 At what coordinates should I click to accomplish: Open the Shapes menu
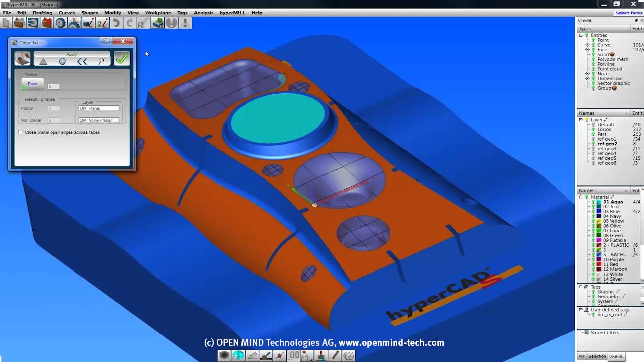pyautogui.click(x=90, y=13)
